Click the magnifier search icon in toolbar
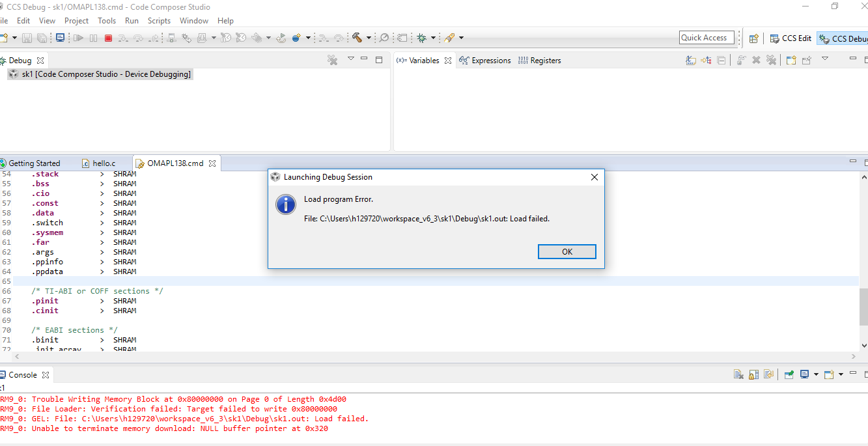The height and width of the screenshot is (446, 868). point(384,38)
